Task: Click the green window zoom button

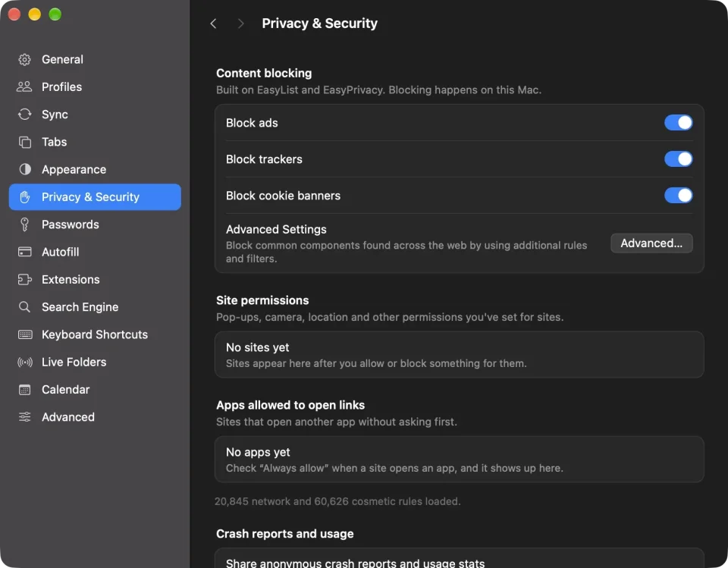Action: [x=55, y=14]
